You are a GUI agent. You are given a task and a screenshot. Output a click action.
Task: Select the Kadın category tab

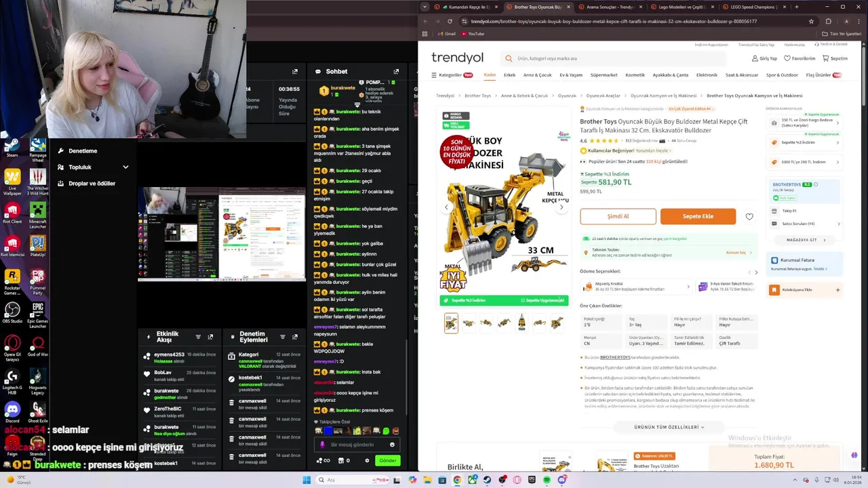pos(490,75)
